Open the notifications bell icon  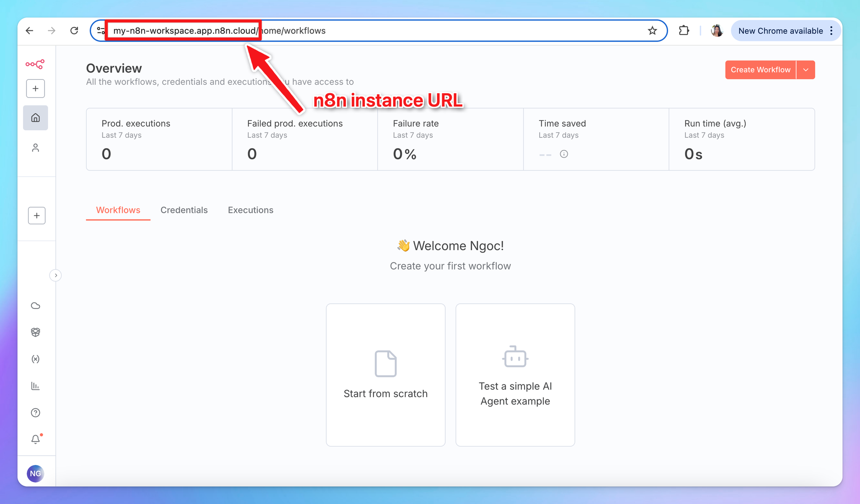(36, 439)
